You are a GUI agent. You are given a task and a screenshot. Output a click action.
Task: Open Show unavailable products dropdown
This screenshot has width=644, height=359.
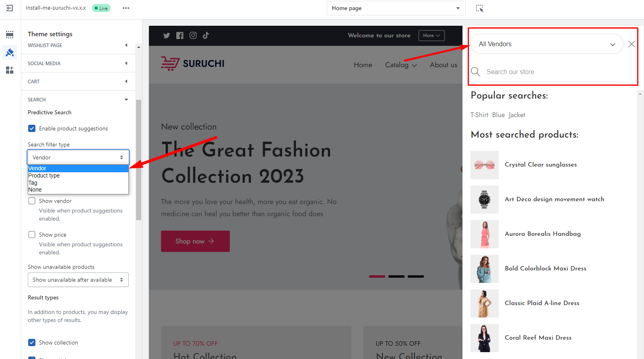[x=78, y=280]
